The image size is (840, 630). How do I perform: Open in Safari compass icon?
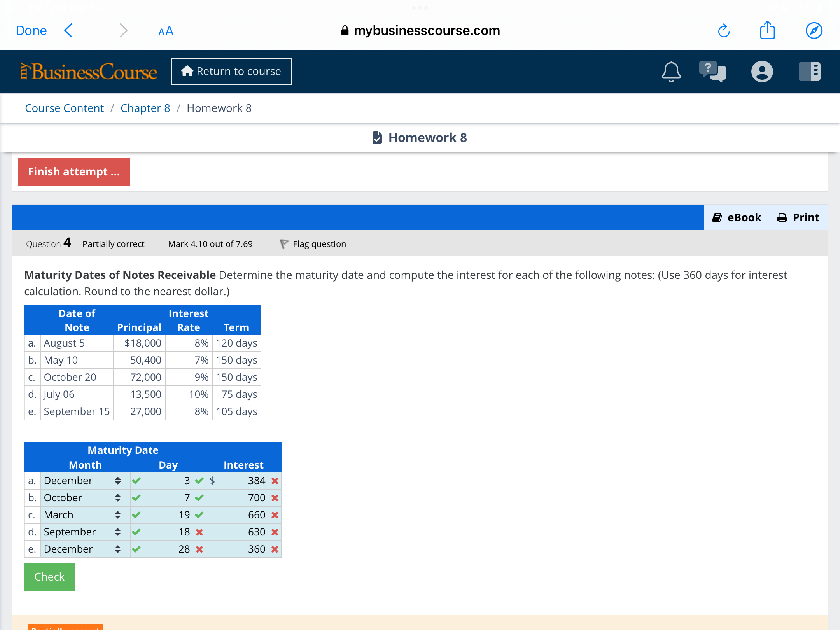point(814,31)
